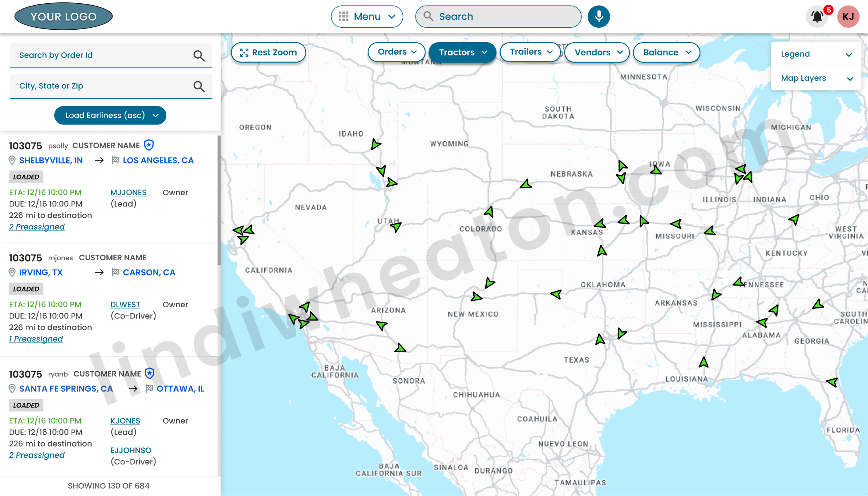Image resolution: width=868 pixels, height=496 pixels.
Task: Click inside the Search by Order Id field
Action: coord(100,55)
